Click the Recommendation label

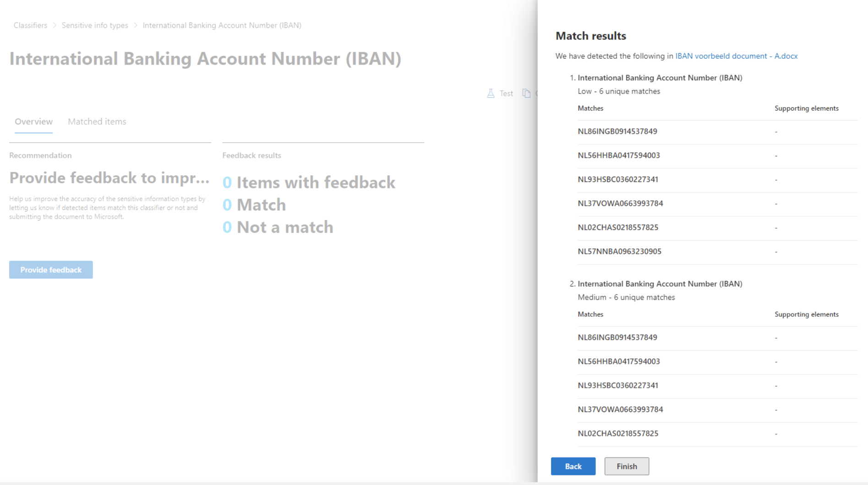click(40, 155)
